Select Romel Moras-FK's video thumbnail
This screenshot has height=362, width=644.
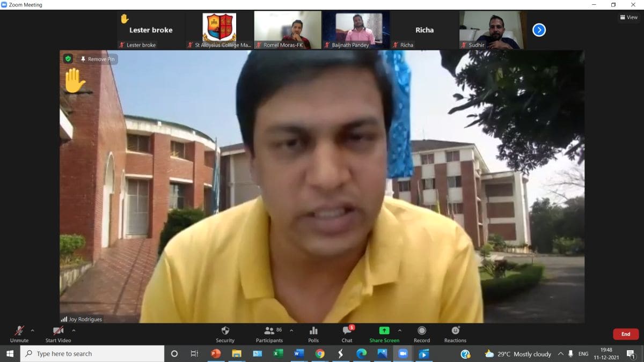click(x=288, y=30)
